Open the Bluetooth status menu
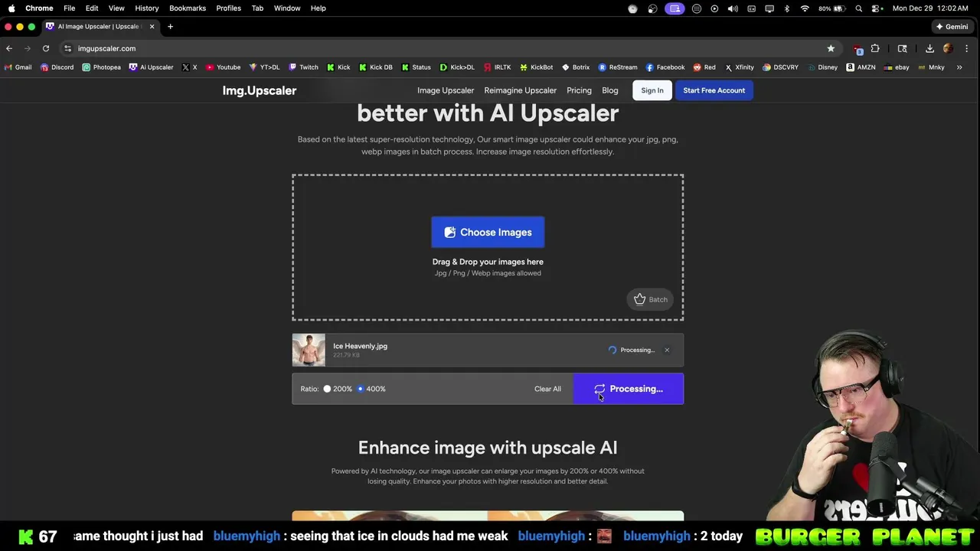The image size is (980, 551). point(787,8)
